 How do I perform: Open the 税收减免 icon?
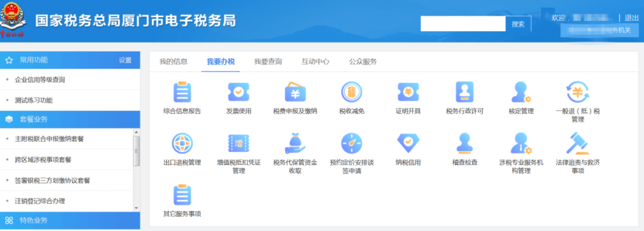coord(352,92)
